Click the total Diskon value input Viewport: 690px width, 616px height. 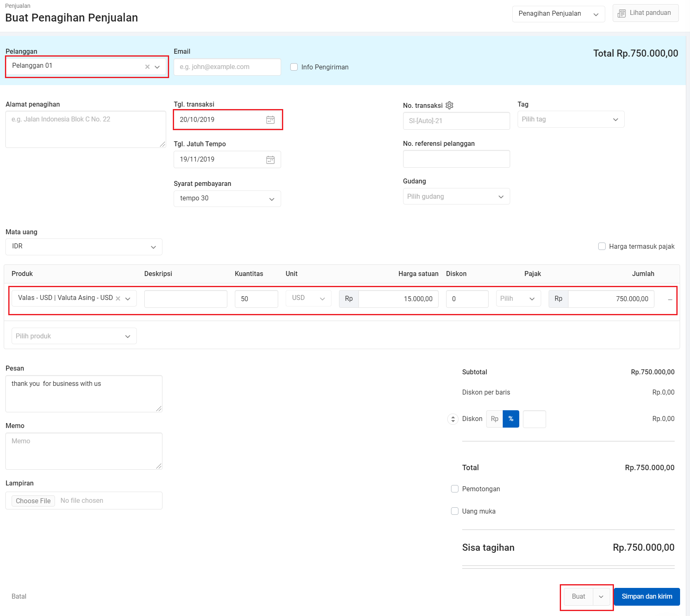pos(535,419)
